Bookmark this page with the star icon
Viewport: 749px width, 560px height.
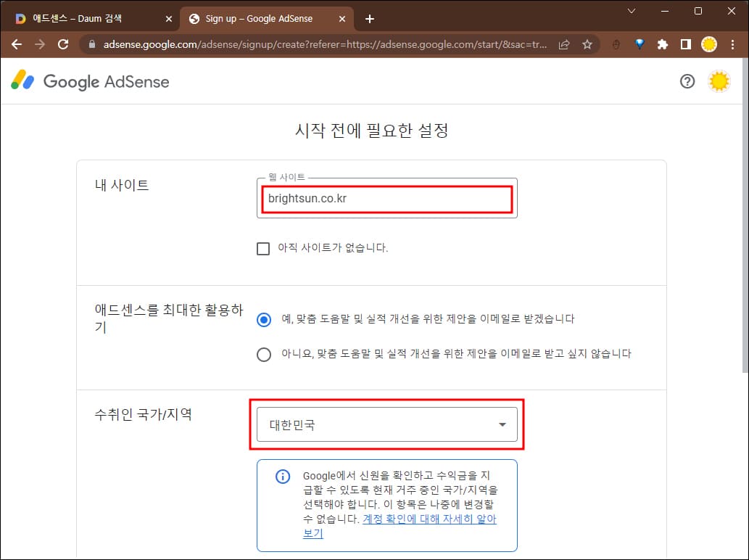point(587,44)
